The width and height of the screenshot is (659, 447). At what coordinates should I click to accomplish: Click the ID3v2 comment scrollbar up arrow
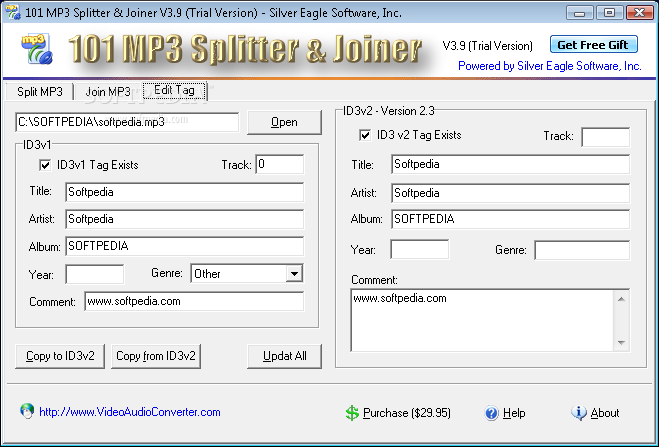pyautogui.click(x=621, y=299)
